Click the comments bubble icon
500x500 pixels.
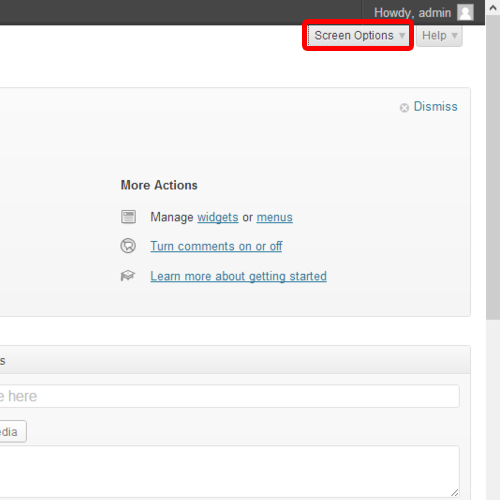coord(128,246)
